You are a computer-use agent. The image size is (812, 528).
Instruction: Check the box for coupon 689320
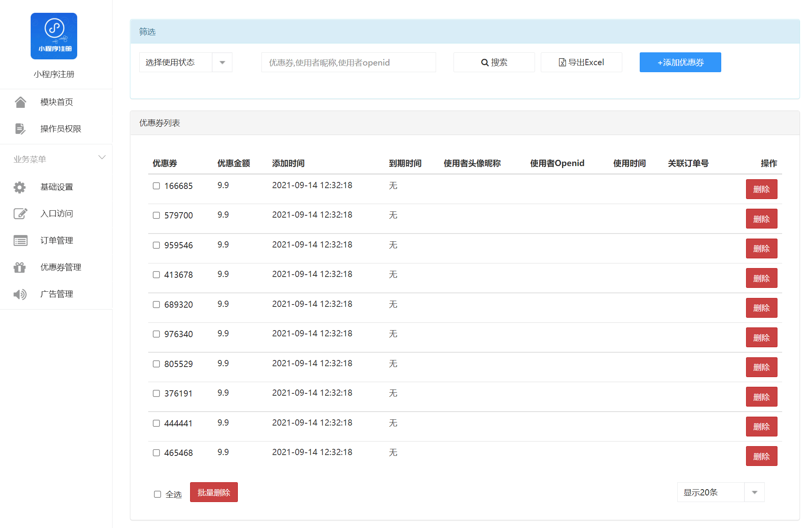tap(156, 305)
